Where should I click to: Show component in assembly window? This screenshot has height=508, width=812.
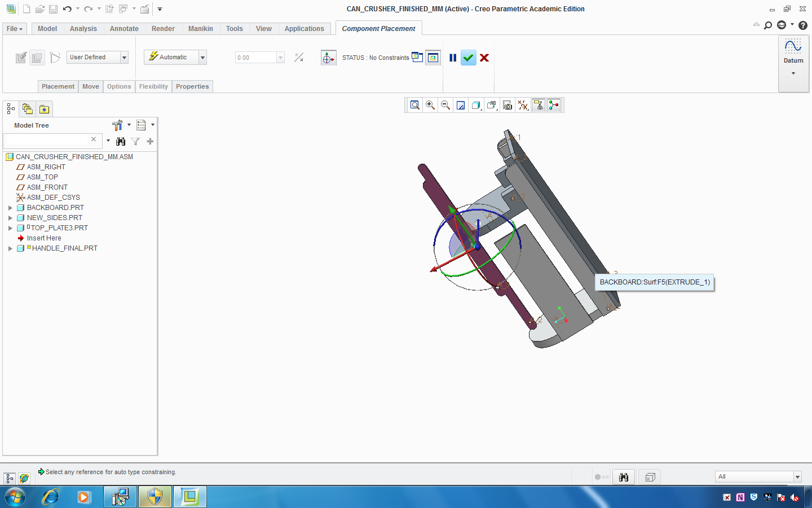[x=433, y=58]
